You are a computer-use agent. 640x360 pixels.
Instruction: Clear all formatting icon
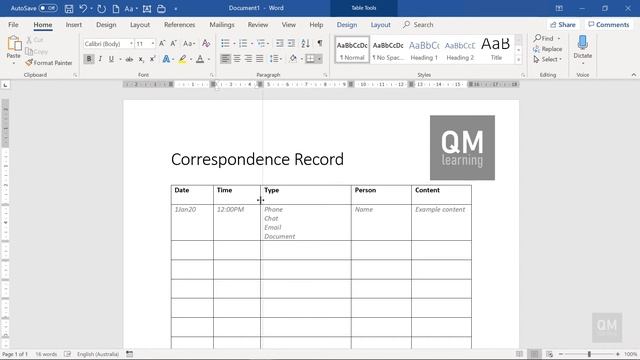tap(206, 43)
